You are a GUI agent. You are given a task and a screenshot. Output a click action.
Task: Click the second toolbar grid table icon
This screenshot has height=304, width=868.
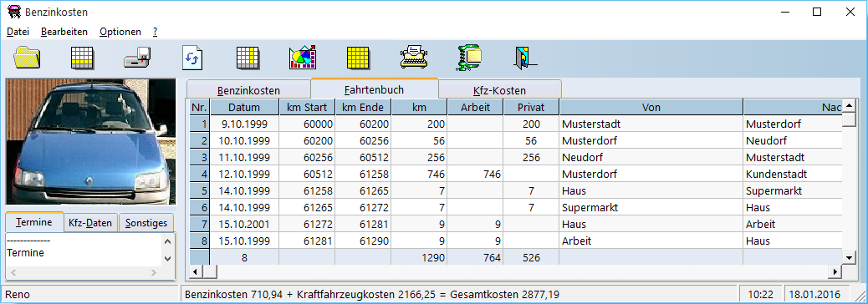[83, 58]
